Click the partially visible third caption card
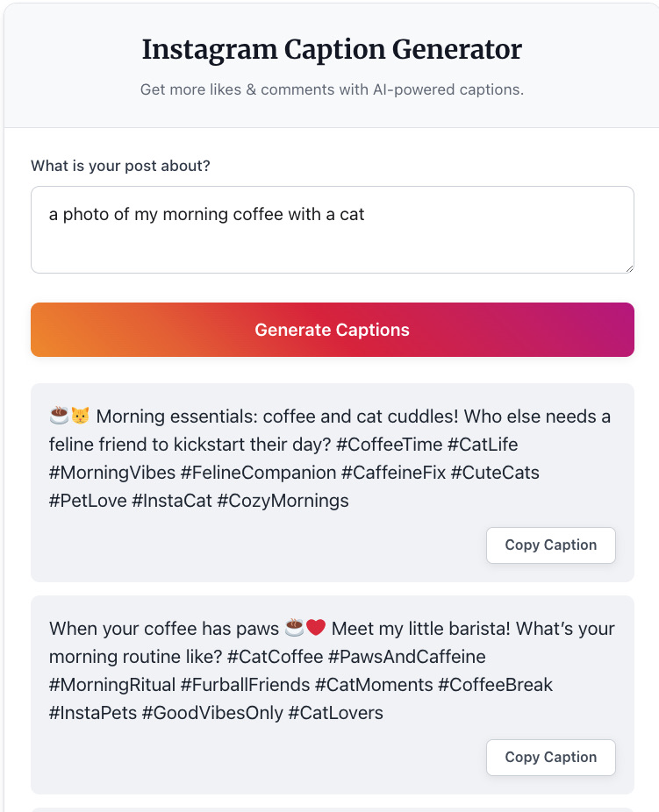Viewport: 659px width, 812px height. coord(332,807)
